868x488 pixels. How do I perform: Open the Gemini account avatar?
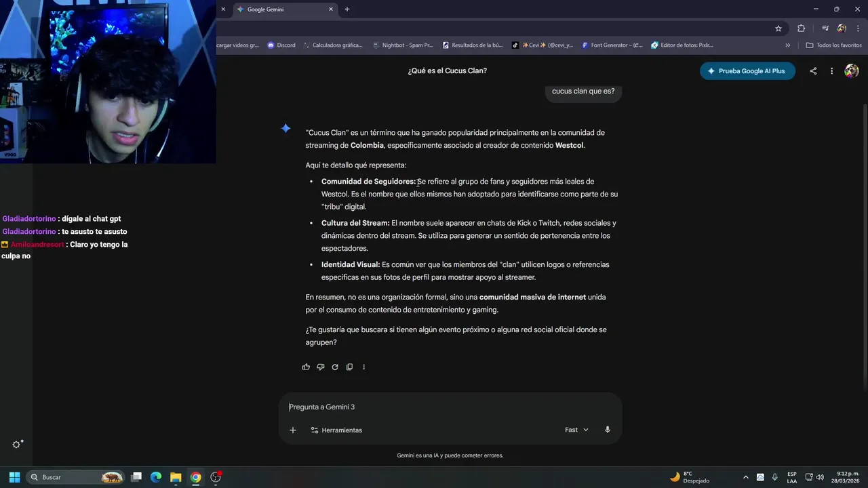click(x=852, y=70)
